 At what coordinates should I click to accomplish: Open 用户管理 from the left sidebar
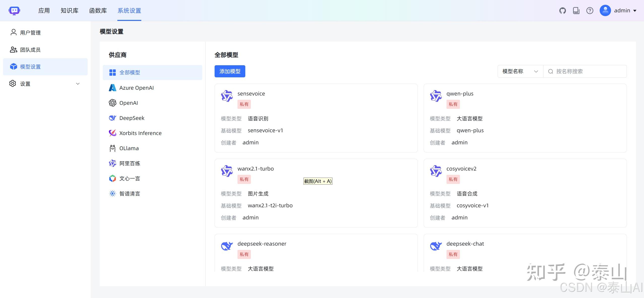[x=30, y=32]
